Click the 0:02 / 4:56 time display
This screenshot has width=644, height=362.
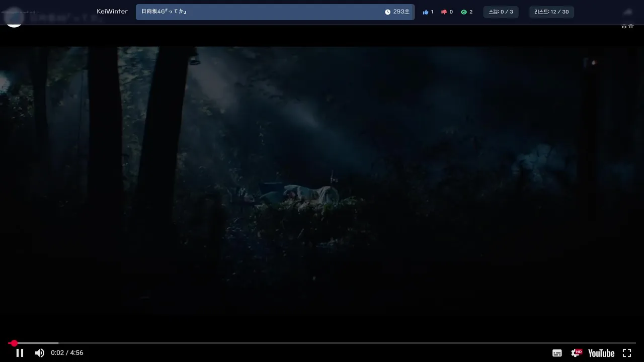pyautogui.click(x=67, y=353)
